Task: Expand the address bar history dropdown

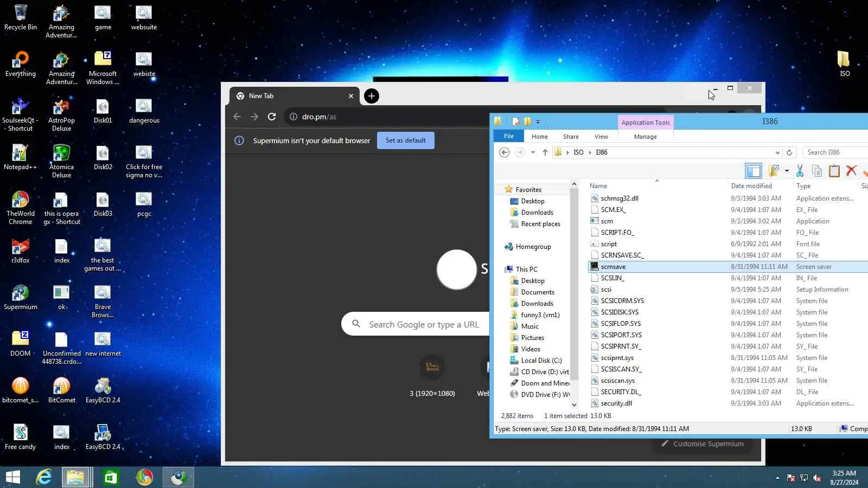Action: tap(777, 152)
